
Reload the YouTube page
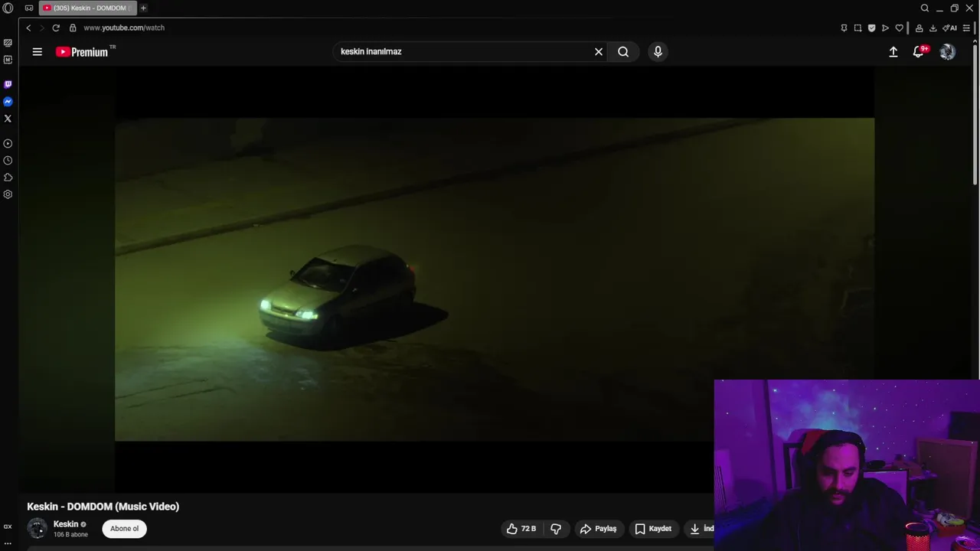click(56, 28)
